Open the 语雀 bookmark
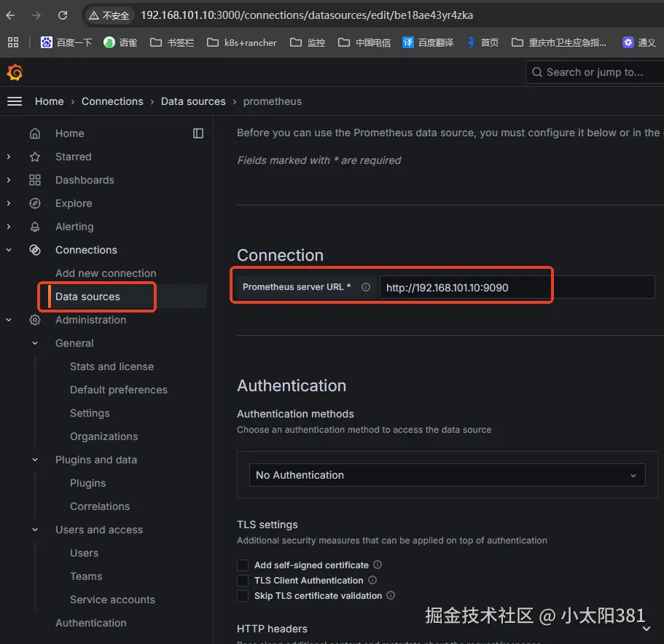This screenshot has width=664, height=644. [x=120, y=42]
